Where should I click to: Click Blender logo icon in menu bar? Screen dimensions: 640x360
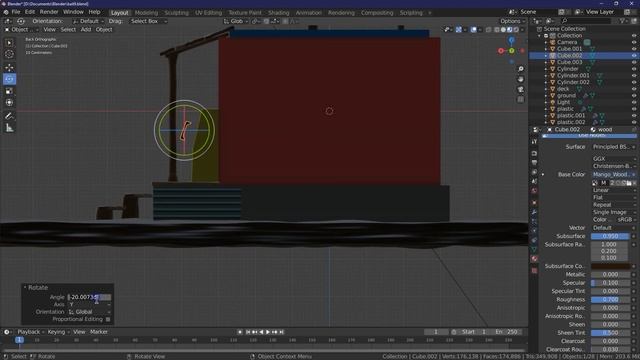(x=6, y=12)
